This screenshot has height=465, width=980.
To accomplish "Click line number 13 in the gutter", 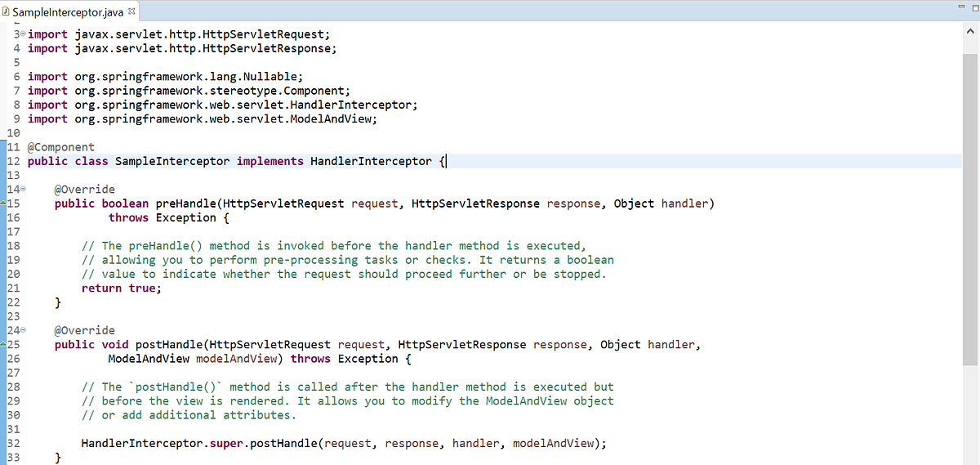I will pyautogui.click(x=13, y=176).
